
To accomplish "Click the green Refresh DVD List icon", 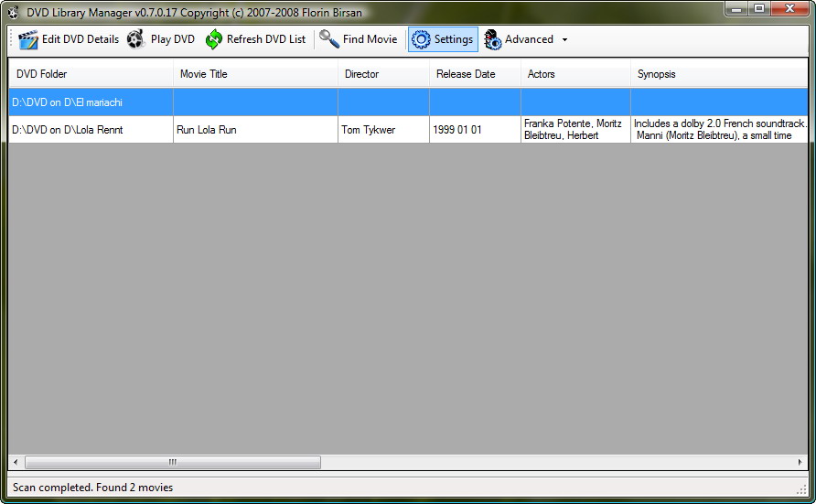I will point(214,39).
